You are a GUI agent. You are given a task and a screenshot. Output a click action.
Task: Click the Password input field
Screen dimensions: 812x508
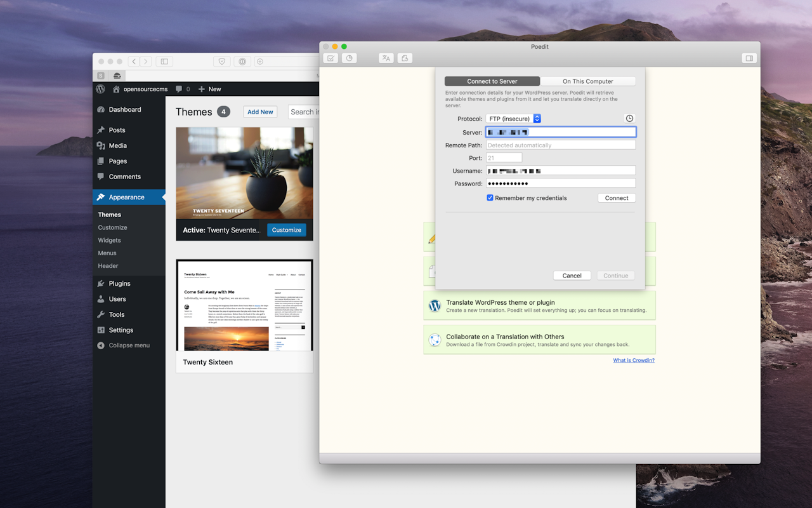561,184
